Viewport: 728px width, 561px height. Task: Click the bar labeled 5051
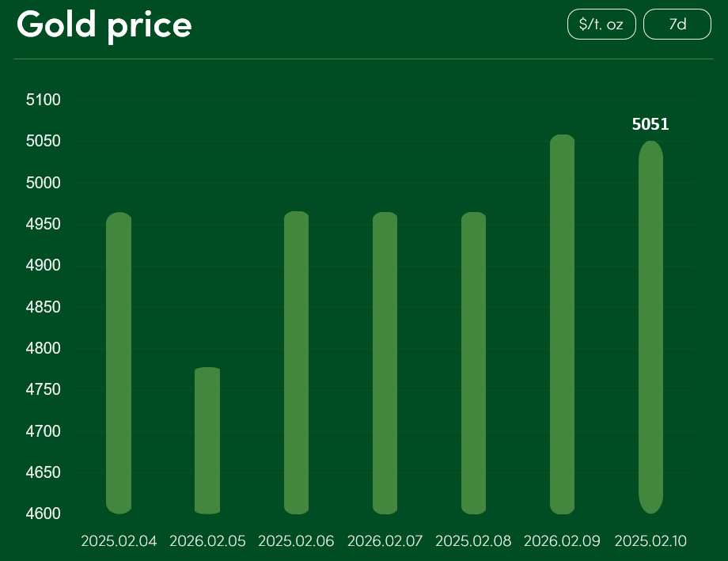click(650, 327)
